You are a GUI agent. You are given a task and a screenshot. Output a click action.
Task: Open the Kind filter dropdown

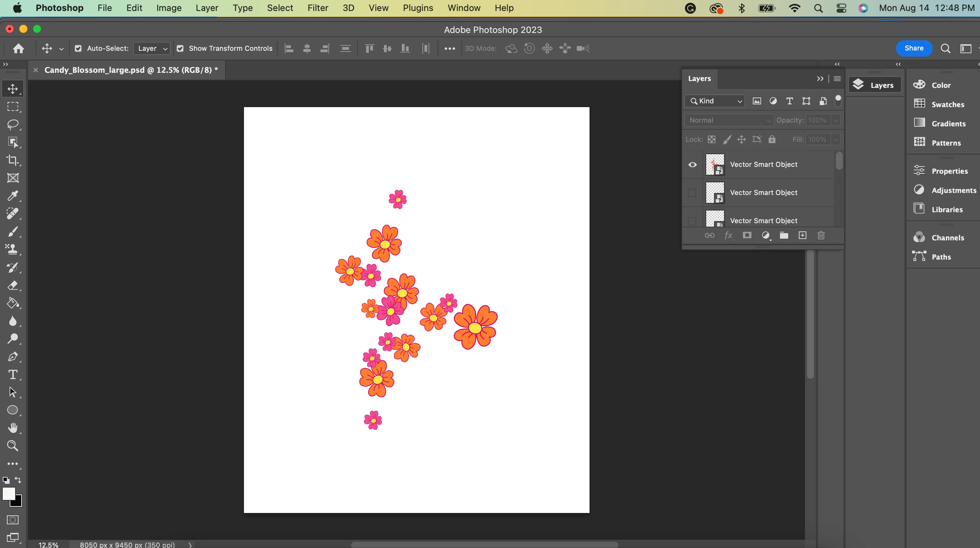715,101
